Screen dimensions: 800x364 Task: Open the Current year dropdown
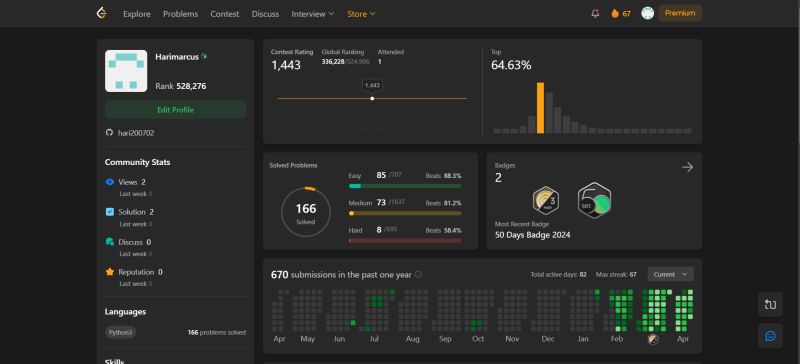coord(670,274)
